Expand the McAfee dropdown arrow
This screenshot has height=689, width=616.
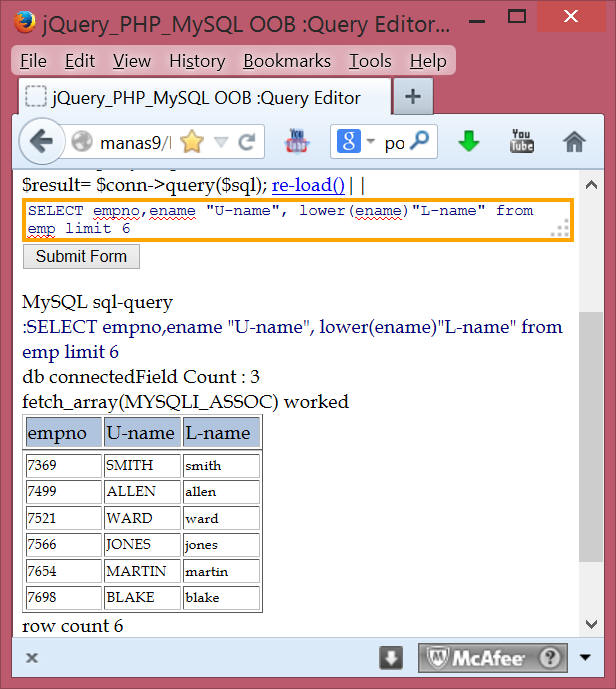(x=585, y=658)
